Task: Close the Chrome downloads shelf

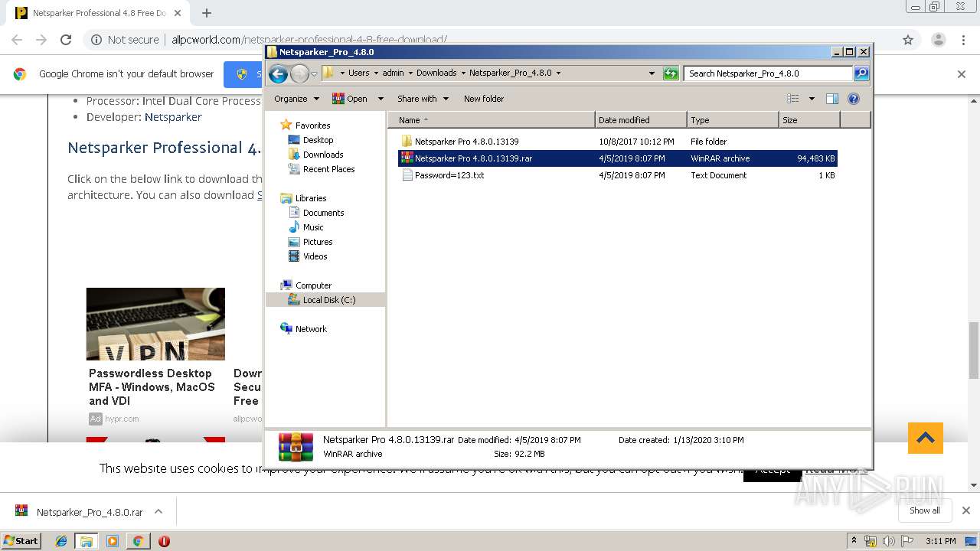Action: (966, 510)
